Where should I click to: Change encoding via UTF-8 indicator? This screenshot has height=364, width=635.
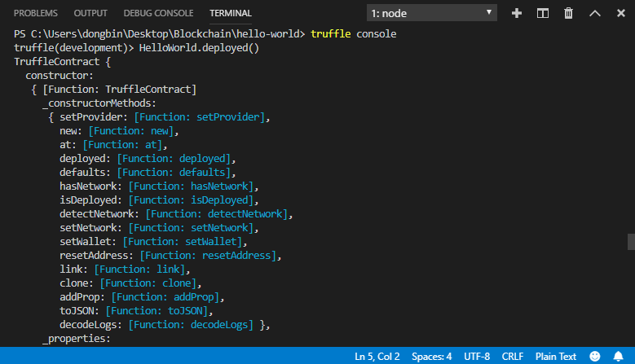point(477,357)
